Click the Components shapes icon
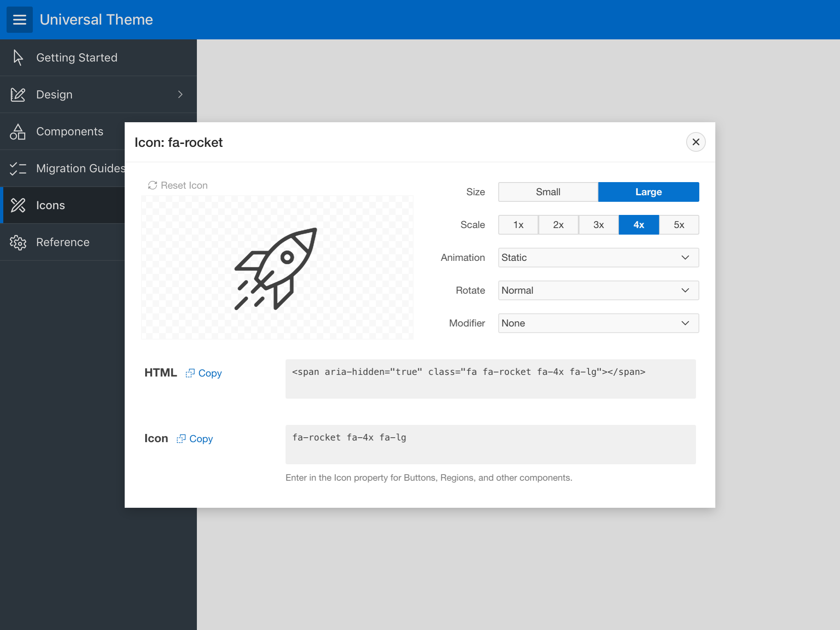The image size is (840, 630). tap(18, 131)
